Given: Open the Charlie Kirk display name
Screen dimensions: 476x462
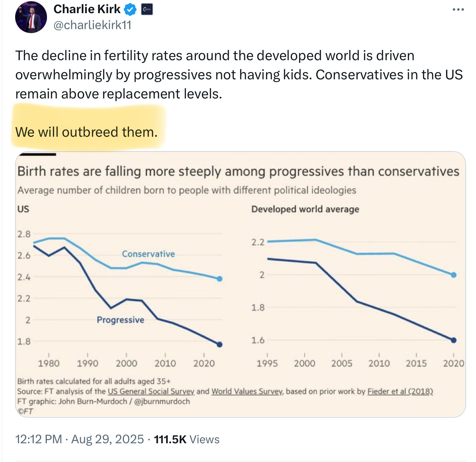Looking at the screenshot, I should 87,9.
